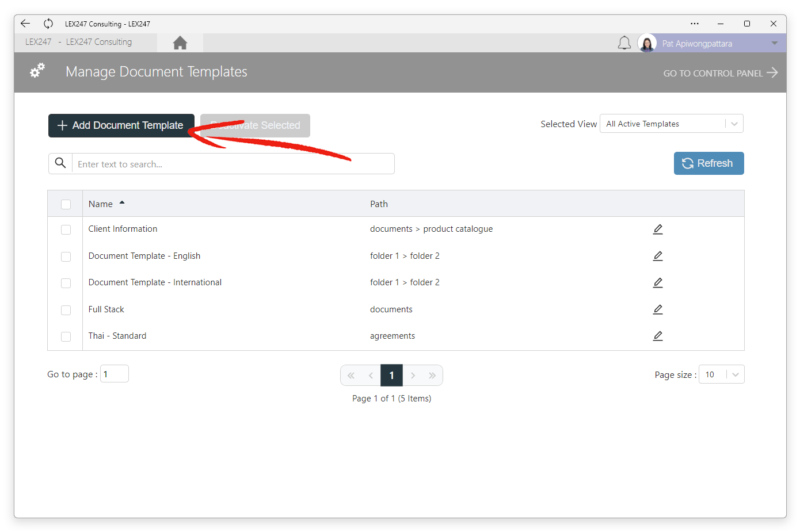This screenshot has width=800, height=532.
Task: Edit the Client Information template pencil
Action: tap(658, 229)
